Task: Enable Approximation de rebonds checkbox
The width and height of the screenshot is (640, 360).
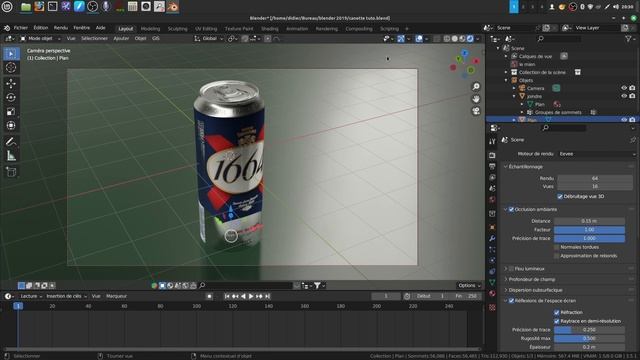Action: (556, 256)
